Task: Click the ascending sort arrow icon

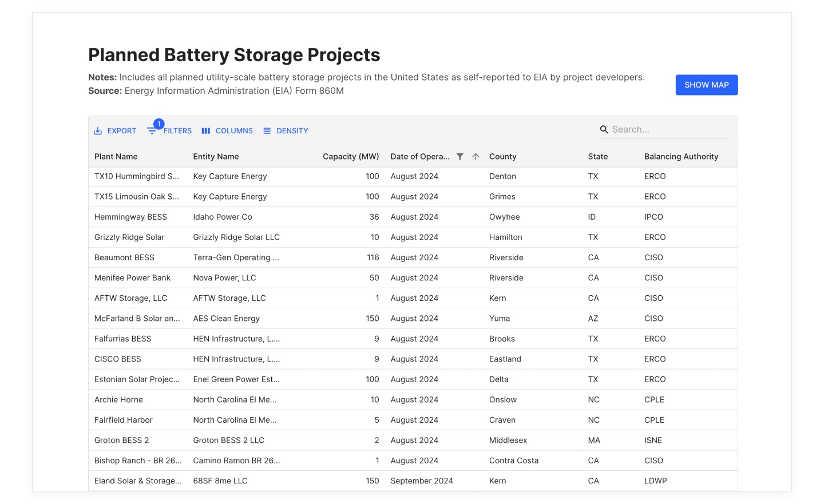Action: 476,157
